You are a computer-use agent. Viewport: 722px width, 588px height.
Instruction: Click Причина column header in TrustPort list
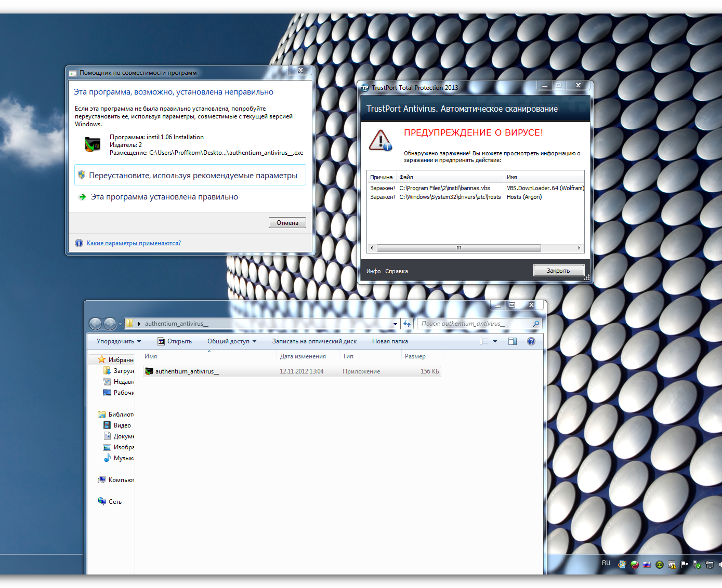(382, 177)
